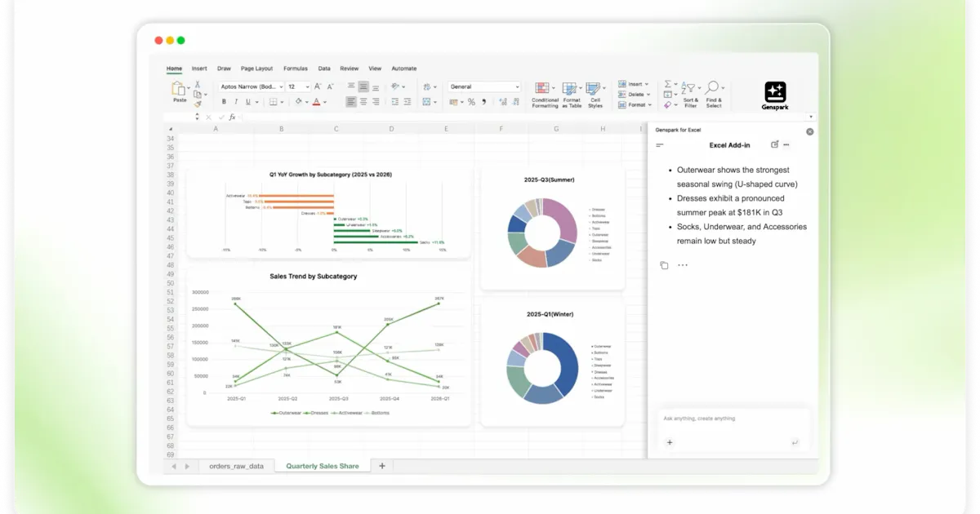The height and width of the screenshot is (514, 980).
Task: Open the font size dropdown showing 12
Action: (298, 86)
